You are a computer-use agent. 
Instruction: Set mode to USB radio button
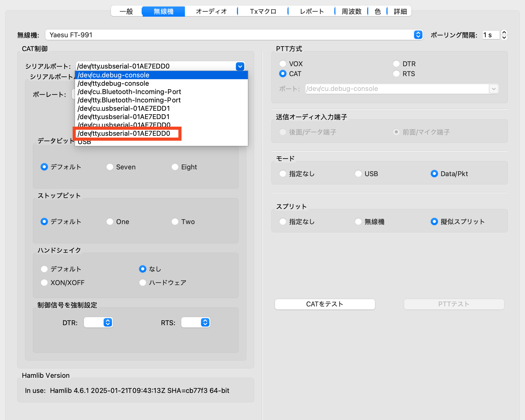pos(358,174)
